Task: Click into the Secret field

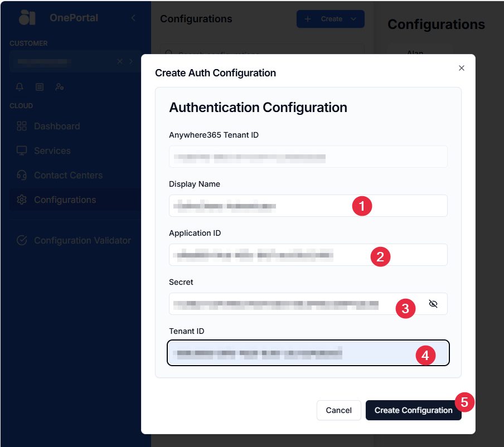Action: tap(308, 304)
